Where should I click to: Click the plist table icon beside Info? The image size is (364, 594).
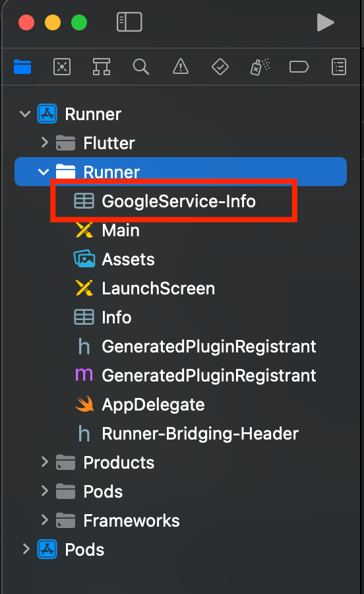pyautogui.click(x=84, y=317)
